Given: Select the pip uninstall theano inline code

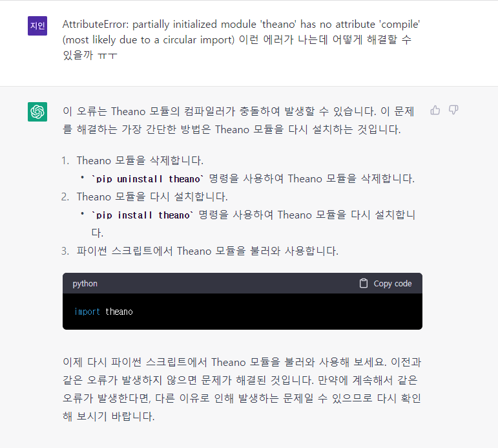Looking at the screenshot, I should (x=148, y=179).
